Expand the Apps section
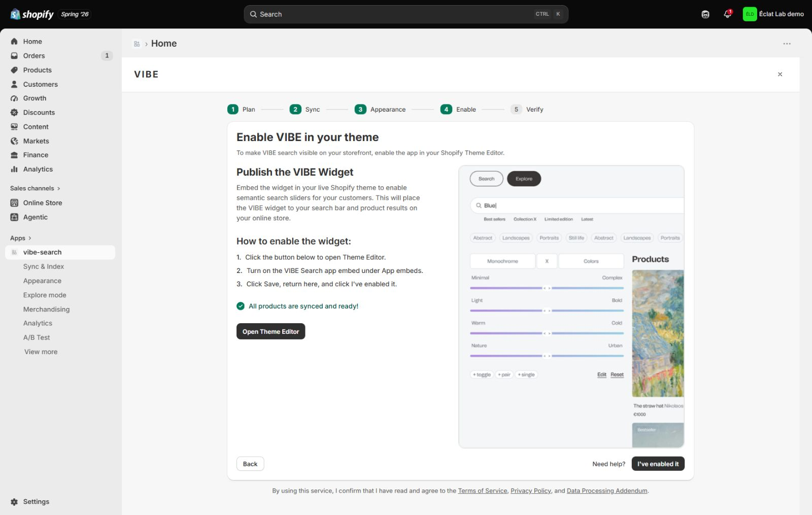 coord(21,238)
